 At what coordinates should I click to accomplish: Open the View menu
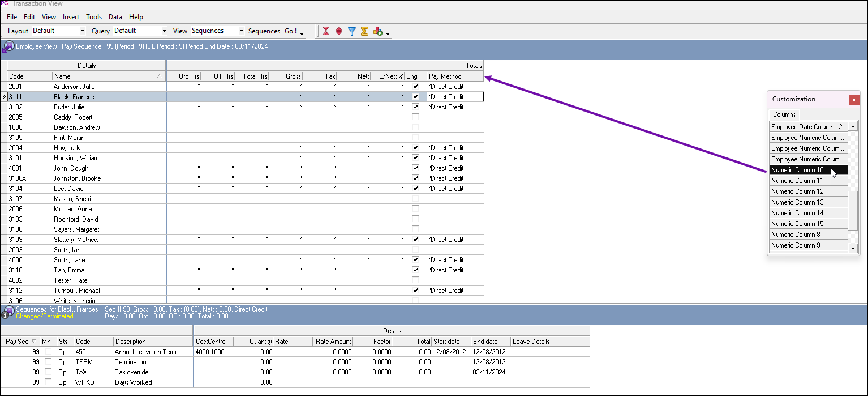49,17
